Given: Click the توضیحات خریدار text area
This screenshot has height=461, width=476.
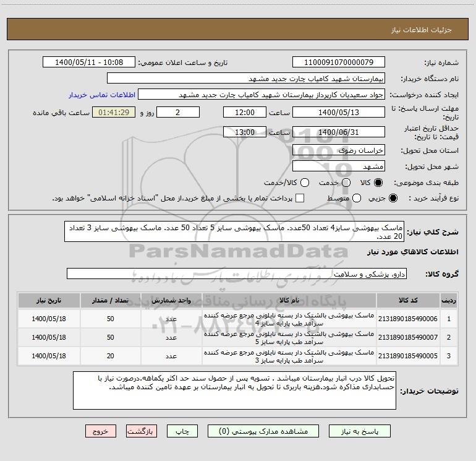Looking at the screenshot, I should pyautogui.click(x=235, y=390).
